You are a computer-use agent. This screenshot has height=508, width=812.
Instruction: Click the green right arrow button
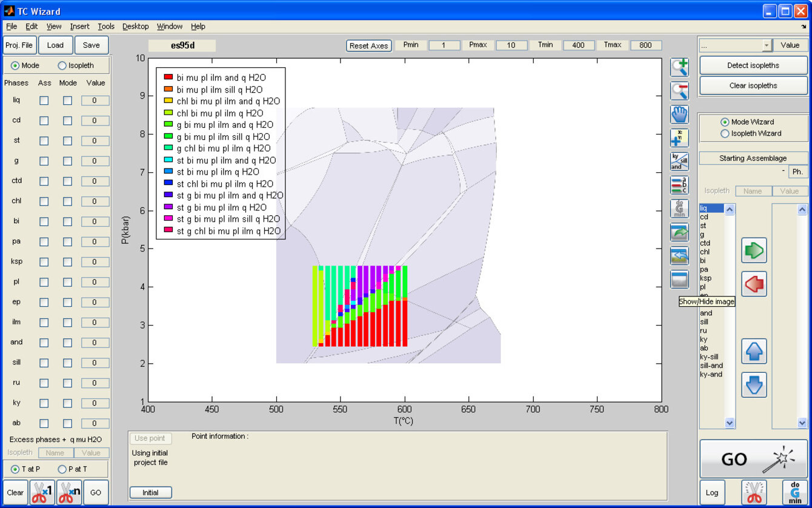pos(754,250)
